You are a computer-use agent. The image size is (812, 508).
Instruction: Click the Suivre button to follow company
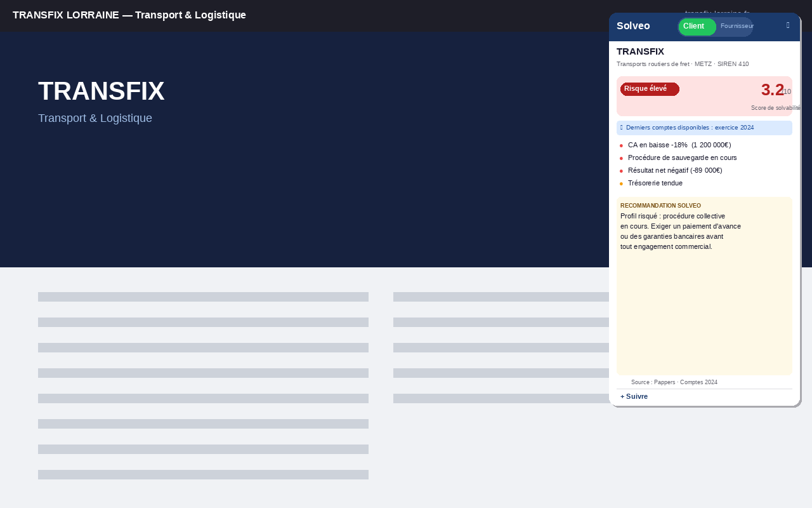pos(634,396)
